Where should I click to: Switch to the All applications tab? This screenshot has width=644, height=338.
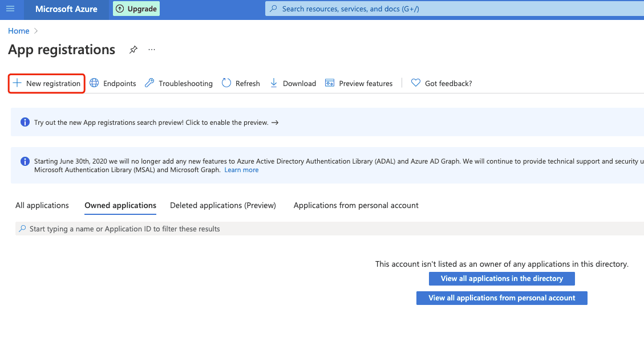coord(42,206)
